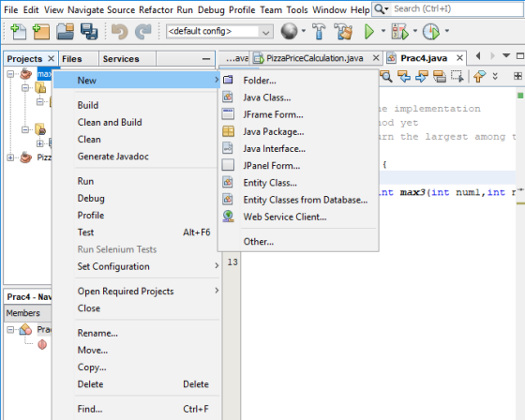Click the search magnifier icon in Search box
Image resolution: width=525 pixels, height=420 pixels.
coord(380,9)
